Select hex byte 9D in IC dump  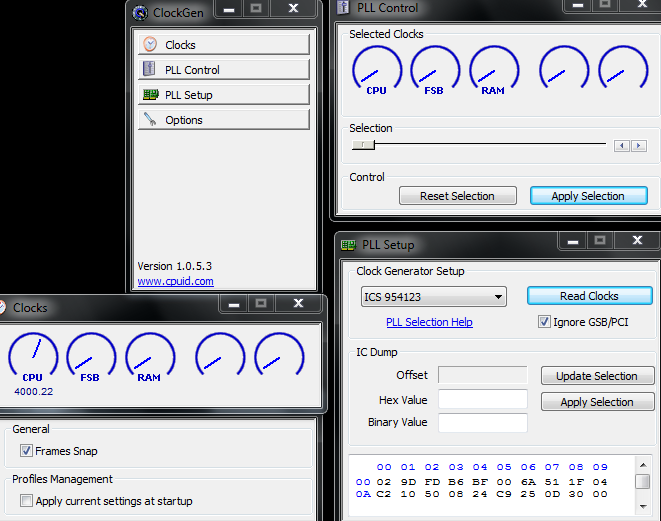pos(408,482)
